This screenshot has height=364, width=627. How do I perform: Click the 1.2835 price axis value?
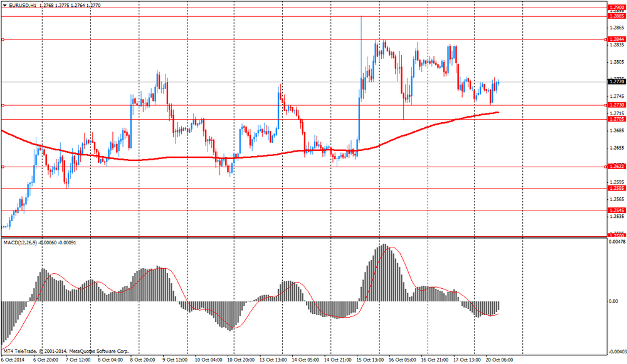618,44
